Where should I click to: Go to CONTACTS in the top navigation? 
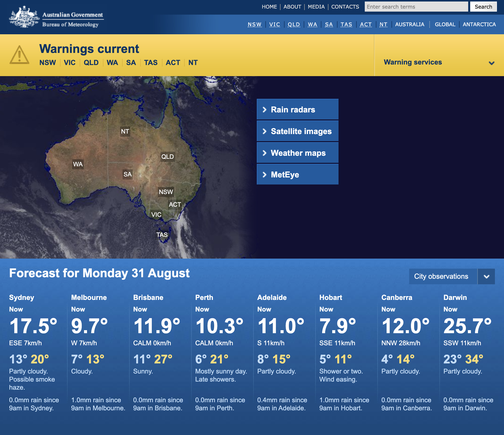click(x=345, y=7)
